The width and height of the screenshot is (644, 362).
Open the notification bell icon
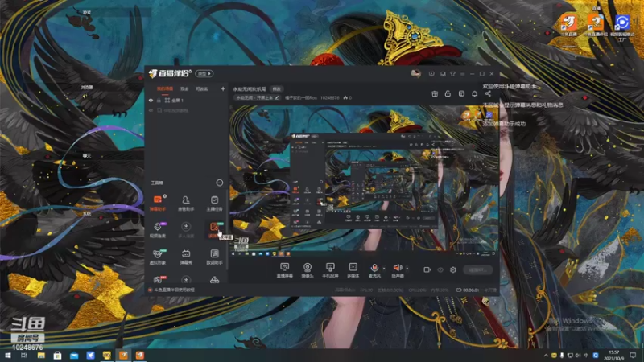point(474,94)
